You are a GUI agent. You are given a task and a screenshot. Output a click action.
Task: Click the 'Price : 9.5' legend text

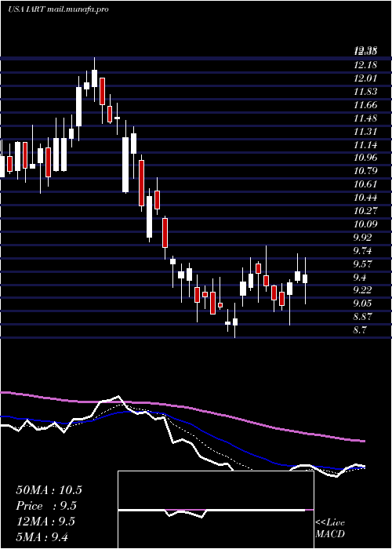pyautogui.click(x=46, y=506)
